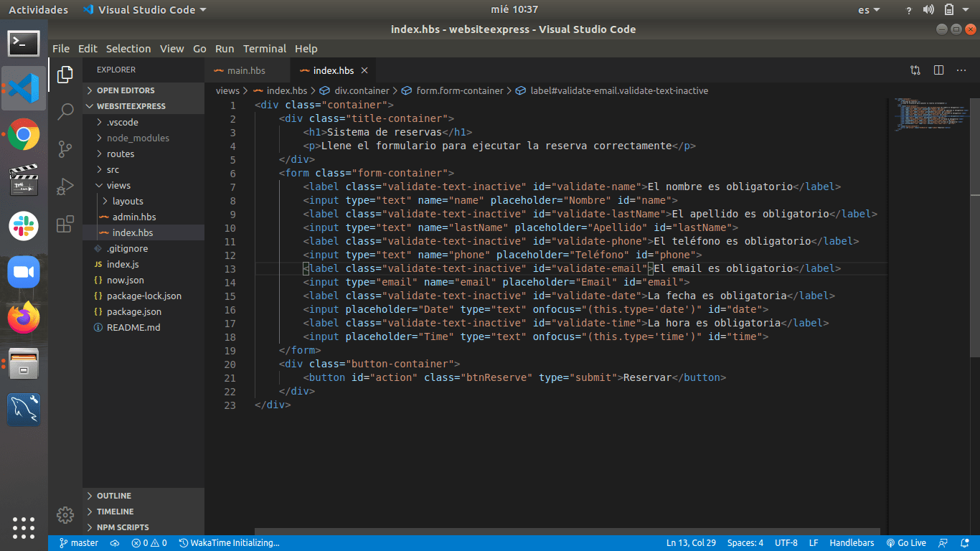
Task: Expand the routes folder
Action: tap(120, 154)
